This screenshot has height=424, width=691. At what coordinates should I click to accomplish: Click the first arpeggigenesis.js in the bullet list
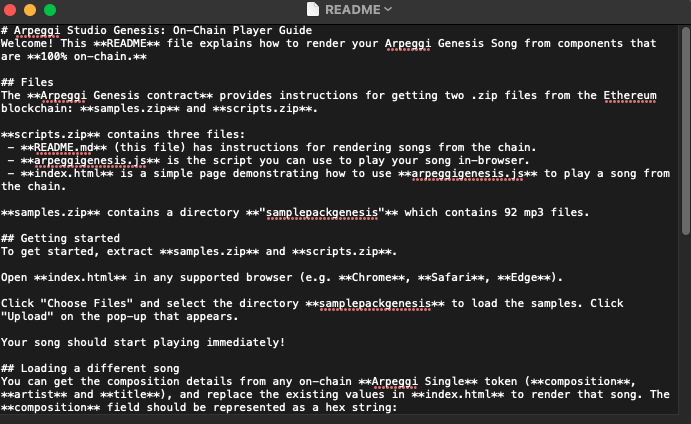pyautogui.click(x=90, y=160)
